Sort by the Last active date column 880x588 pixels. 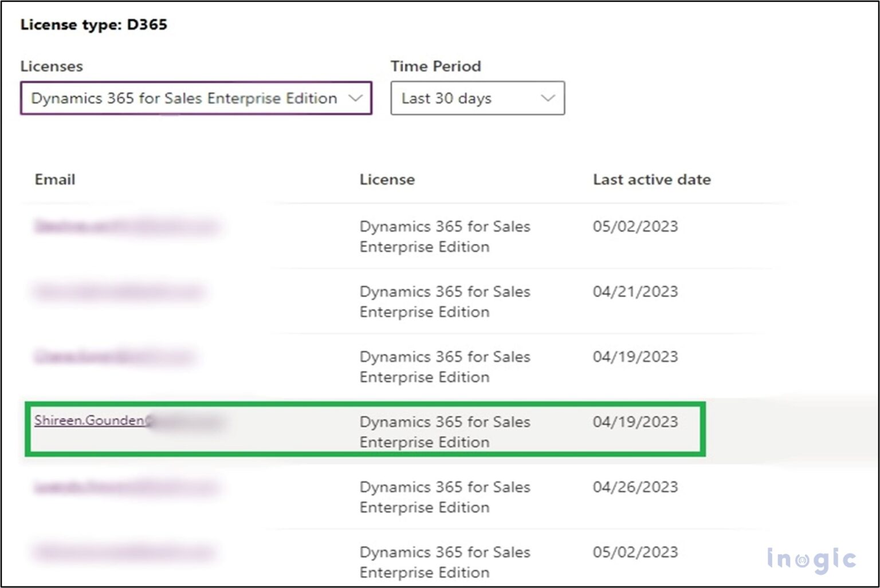point(652,179)
